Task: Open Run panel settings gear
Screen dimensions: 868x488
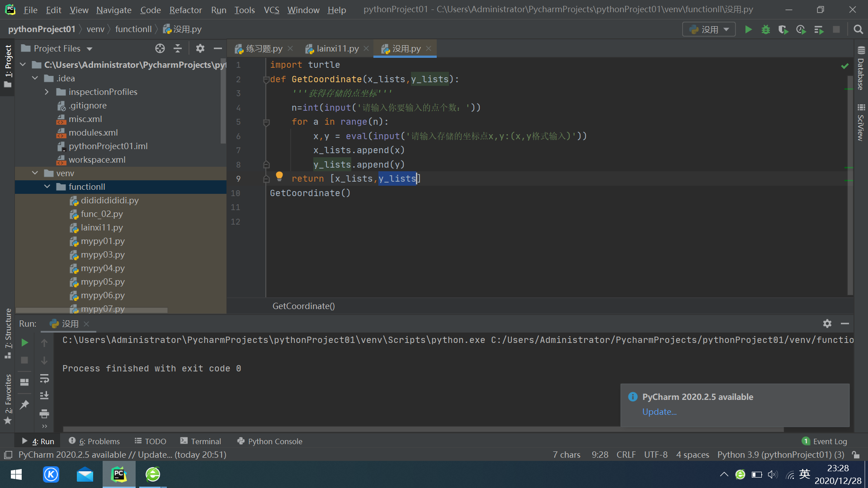Action: tap(827, 324)
